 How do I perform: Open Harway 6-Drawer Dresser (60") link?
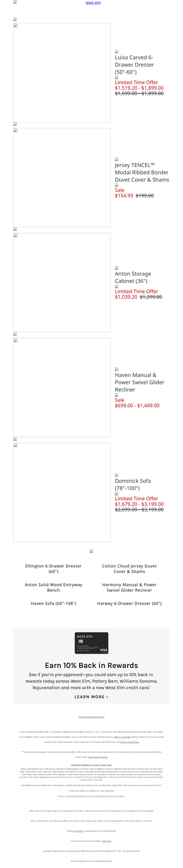tap(129, 603)
